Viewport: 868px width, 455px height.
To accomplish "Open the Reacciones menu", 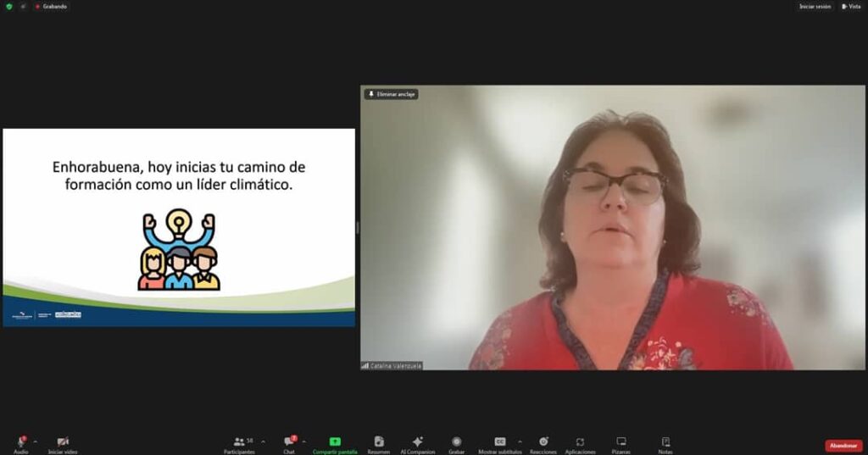I will 543,444.
